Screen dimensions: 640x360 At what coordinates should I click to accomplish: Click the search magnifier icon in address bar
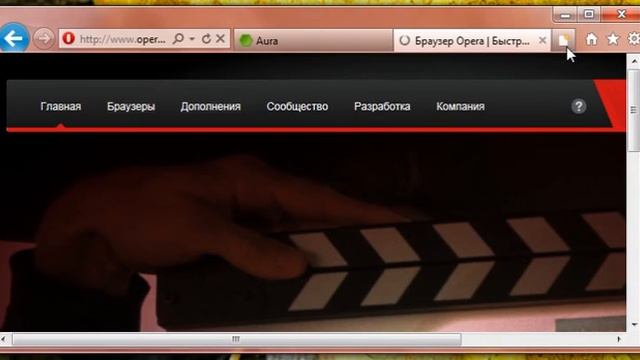pyautogui.click(x=178, y=39)
